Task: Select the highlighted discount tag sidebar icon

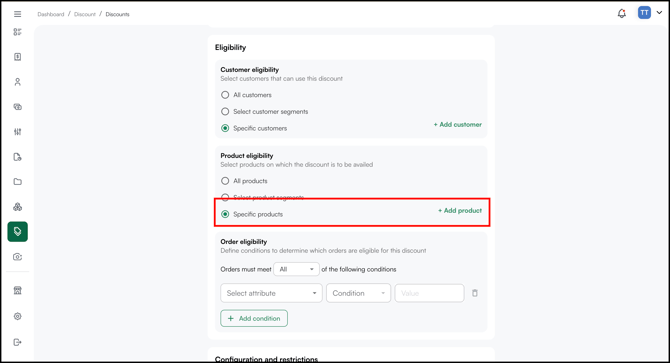Action: pyautogui.click(x=18, y=231)
